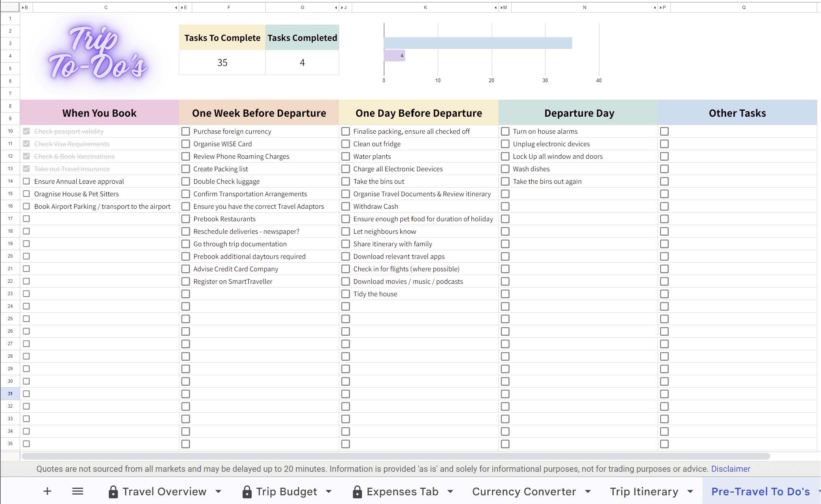
Task: Click the lock icon on Expenses Tab
Action: coord(357,492)
